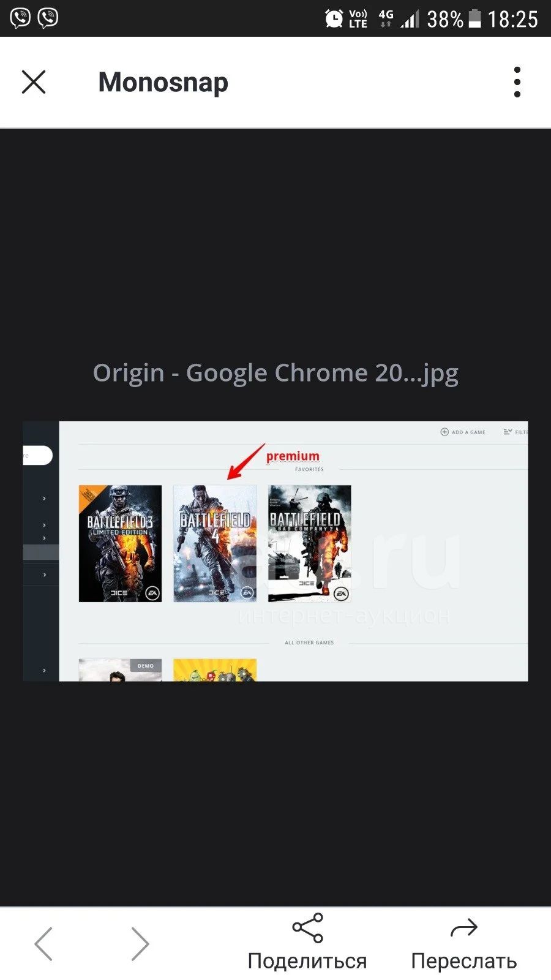
Task: Open the game thumbnail labeled DEMO
Action: [120, 670]
